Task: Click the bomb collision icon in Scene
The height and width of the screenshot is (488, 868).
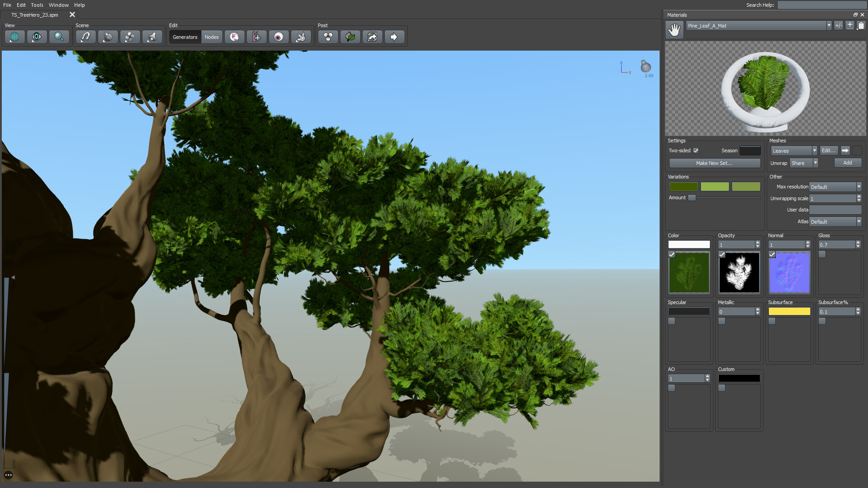Action: coord(108,37)
